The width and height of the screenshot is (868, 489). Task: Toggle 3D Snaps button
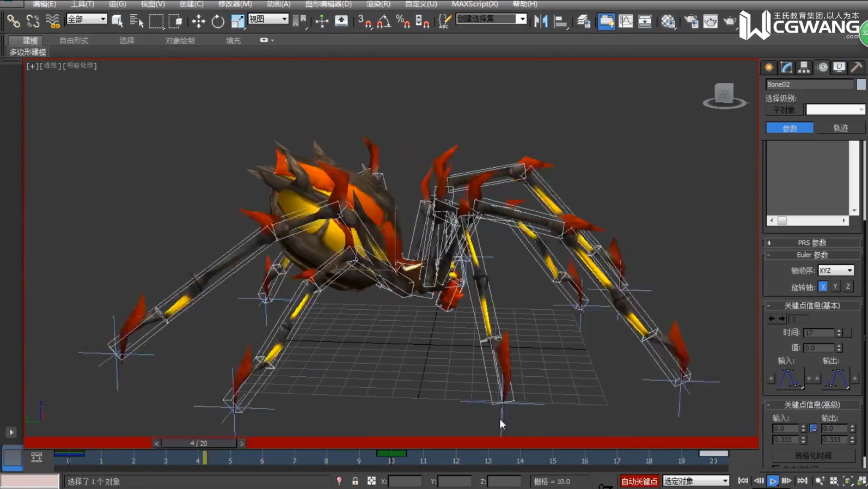tap(364, 21)
